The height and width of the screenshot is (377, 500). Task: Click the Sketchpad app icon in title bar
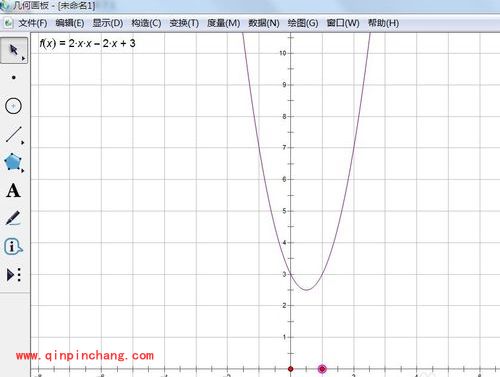pyautogui.click(x=5, y=5)
